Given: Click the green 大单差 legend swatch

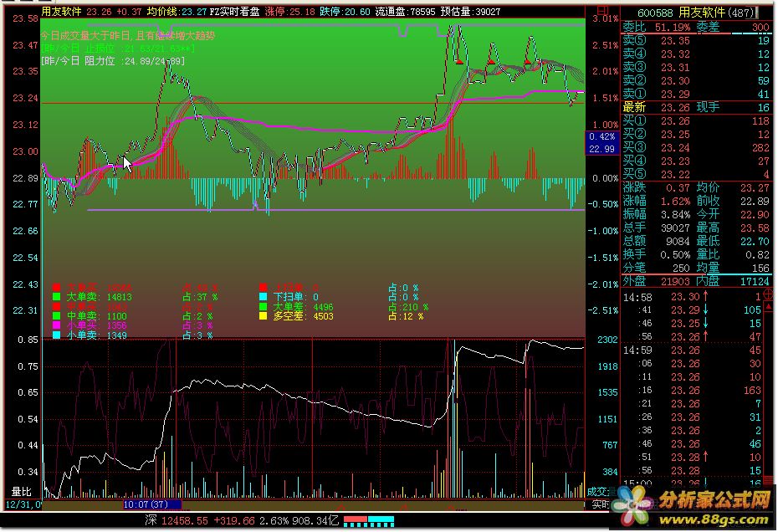Looking at the screenshot, I should 264,307.
